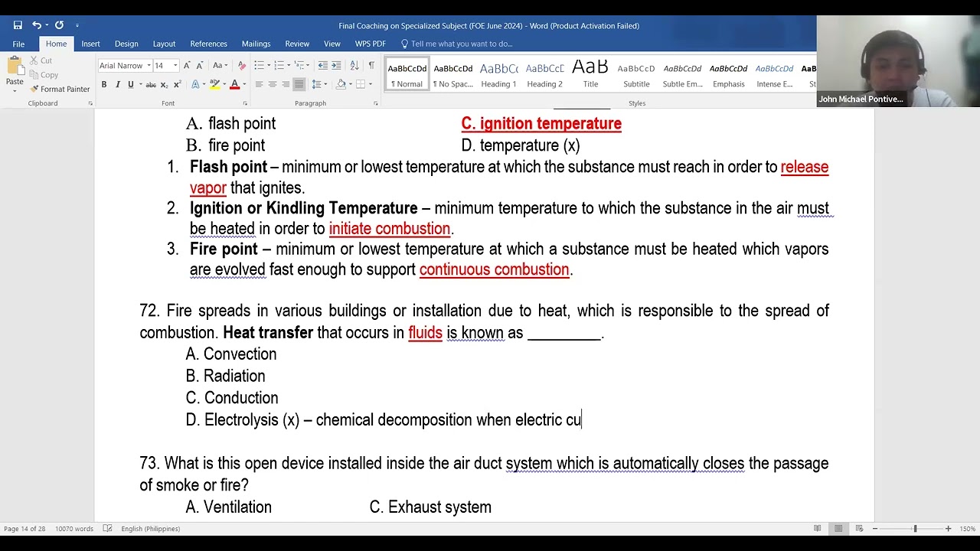Switch to the Design tab
The width and height of the screenshot is (980, 551).
(x=126, y=44)
